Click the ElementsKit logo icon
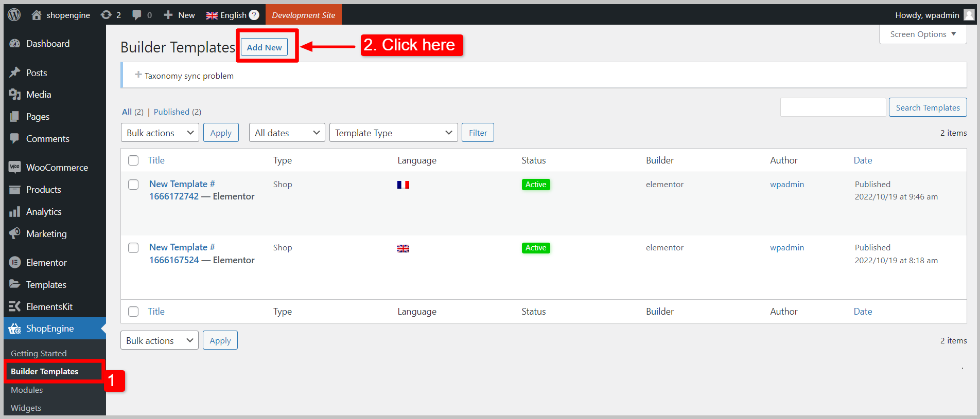 pyautogui.click(x=14, y=306)
